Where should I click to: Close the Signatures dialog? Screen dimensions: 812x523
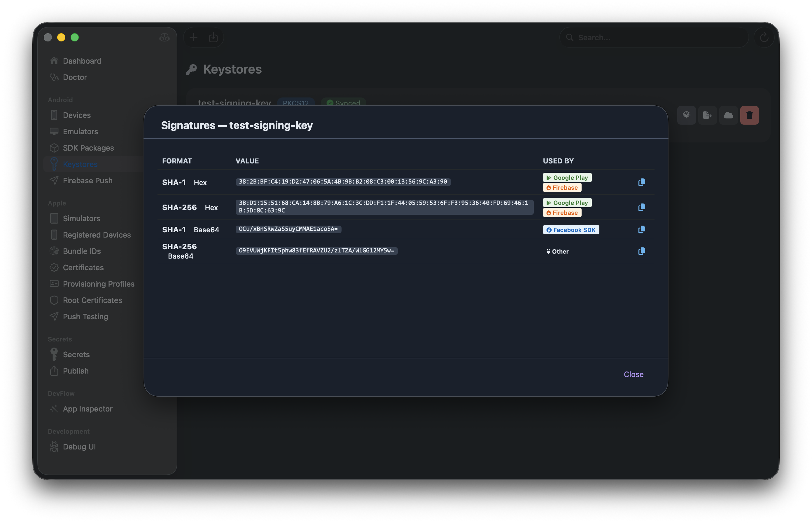click(633, 374)
